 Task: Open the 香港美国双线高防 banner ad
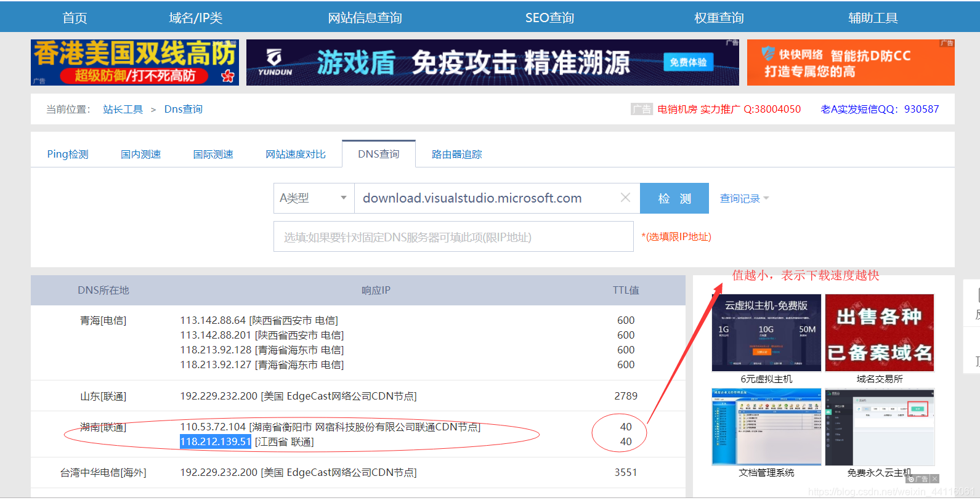point(135,62)
